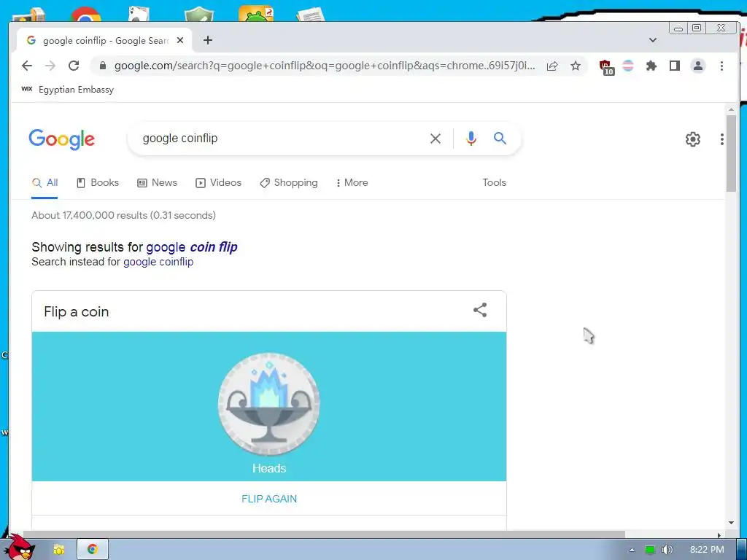Screen dimensions: 747x560
Task: Click the green network tray icon
Action: [x=649, y=550]
